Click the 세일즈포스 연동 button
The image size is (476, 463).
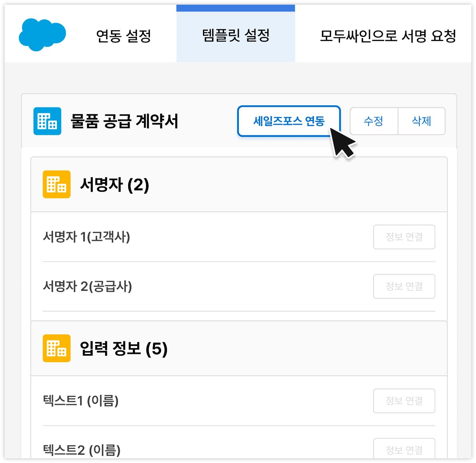click(289, 121)
